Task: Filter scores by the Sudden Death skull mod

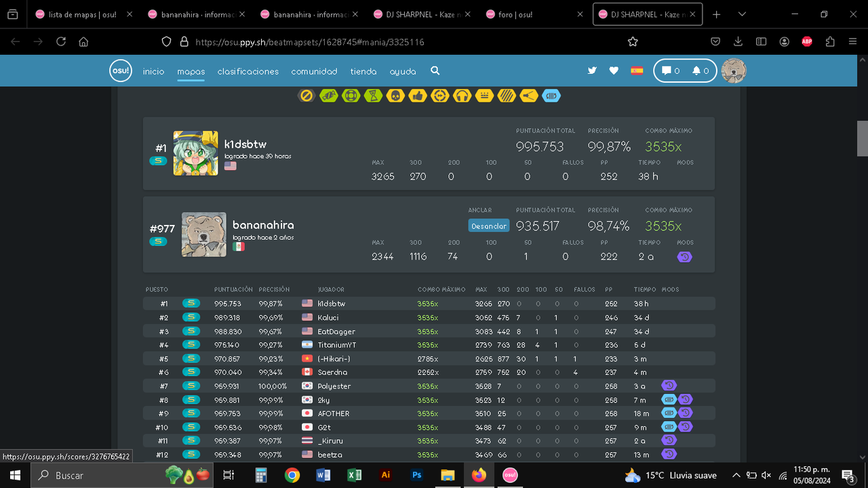Action: point(395,96)
